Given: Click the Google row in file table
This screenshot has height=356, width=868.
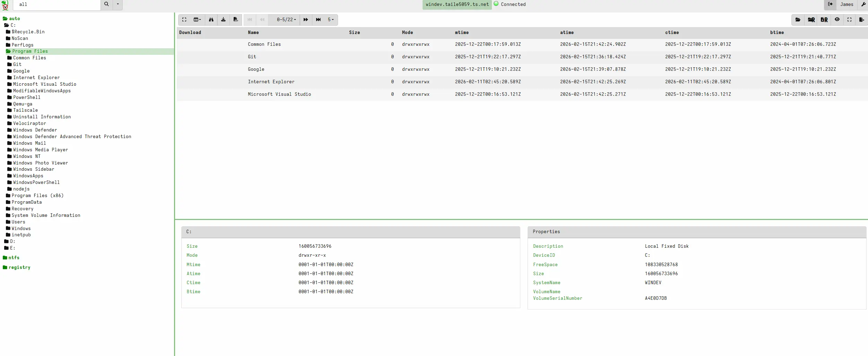Looking at the screenshot, I should pos(522,69).
